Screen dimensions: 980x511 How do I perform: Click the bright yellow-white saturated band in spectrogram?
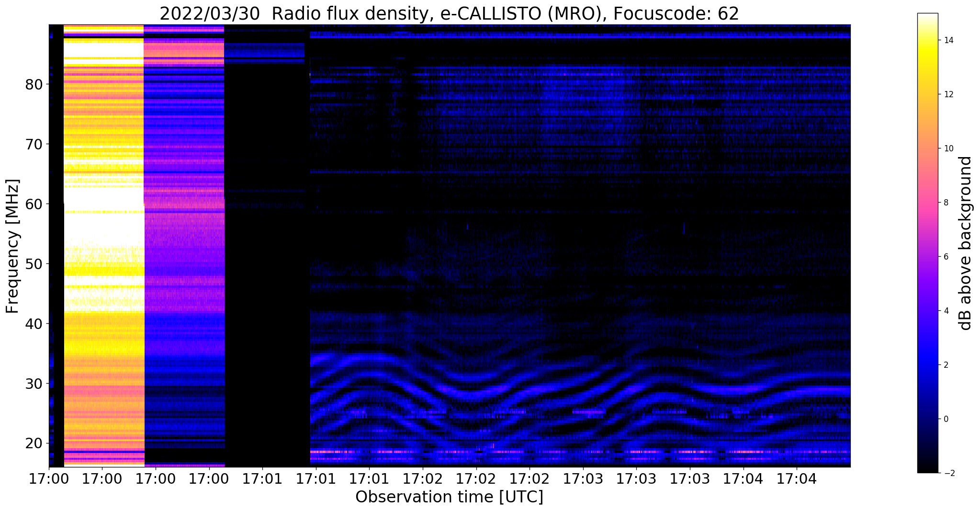[104, 245]
